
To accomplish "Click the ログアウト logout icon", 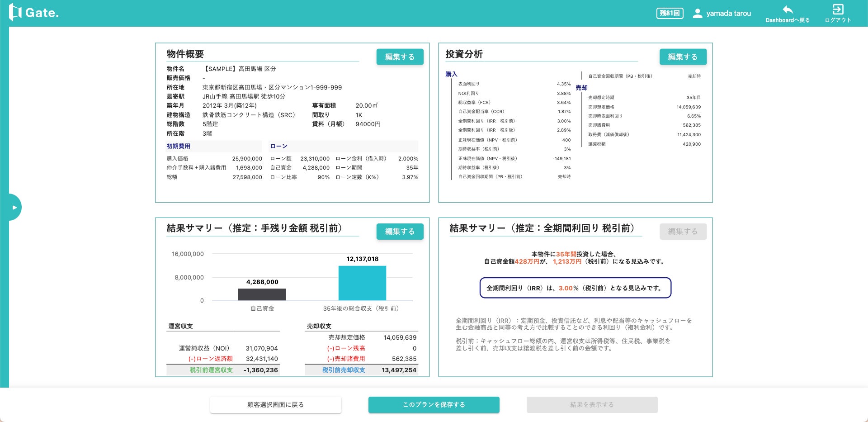I will pyautogui.click(x=838, y=9).
